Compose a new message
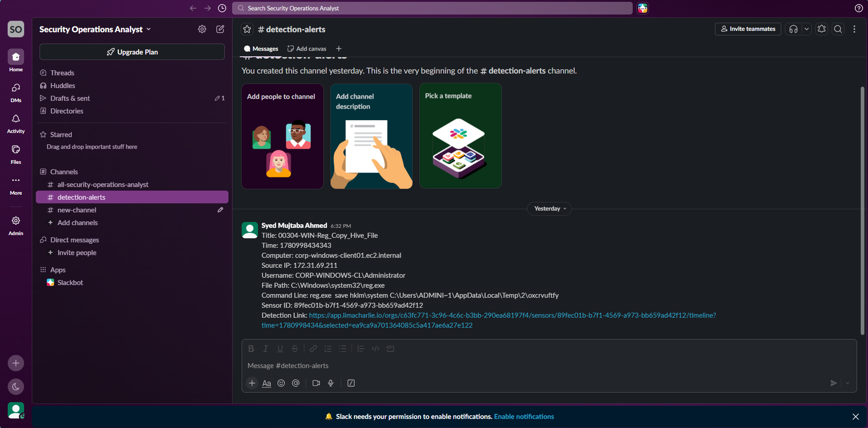Screen dimensions: 868x428 pyautogui.click(x=220, y=29)
